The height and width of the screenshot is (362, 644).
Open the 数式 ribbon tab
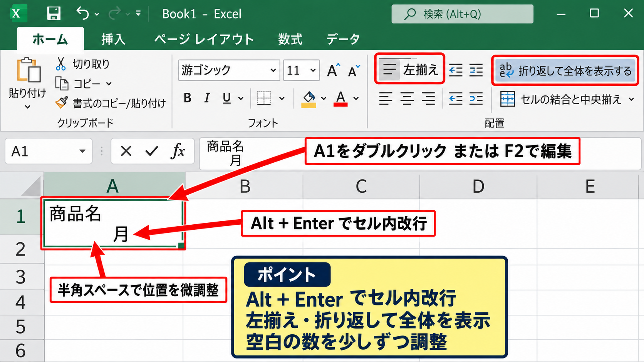290,39
